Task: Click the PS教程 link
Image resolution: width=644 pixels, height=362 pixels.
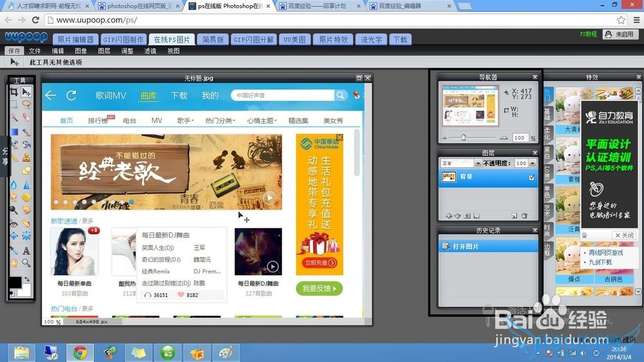Action: click(588, 34)
